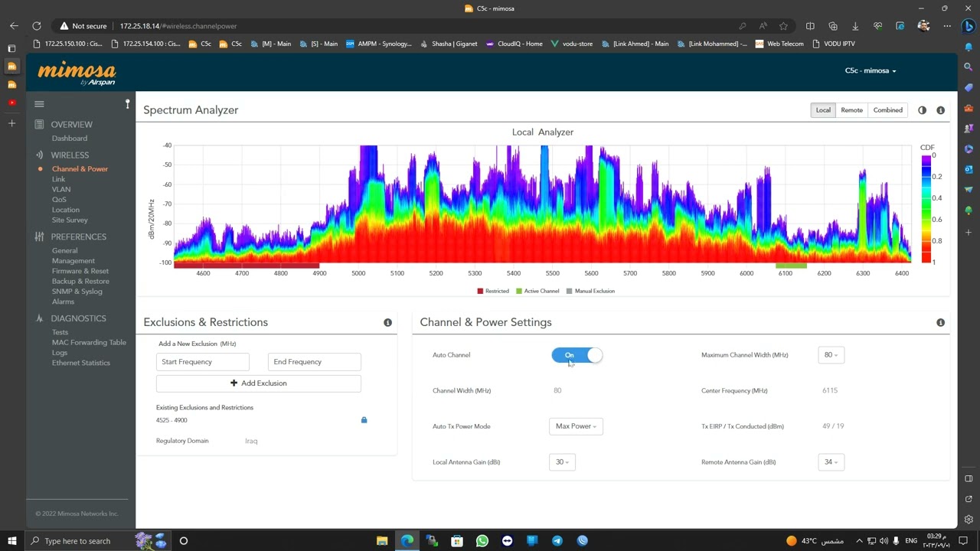Open Backup & Restore page
Viewport: 980px width, 551px height.
[80, 282]
